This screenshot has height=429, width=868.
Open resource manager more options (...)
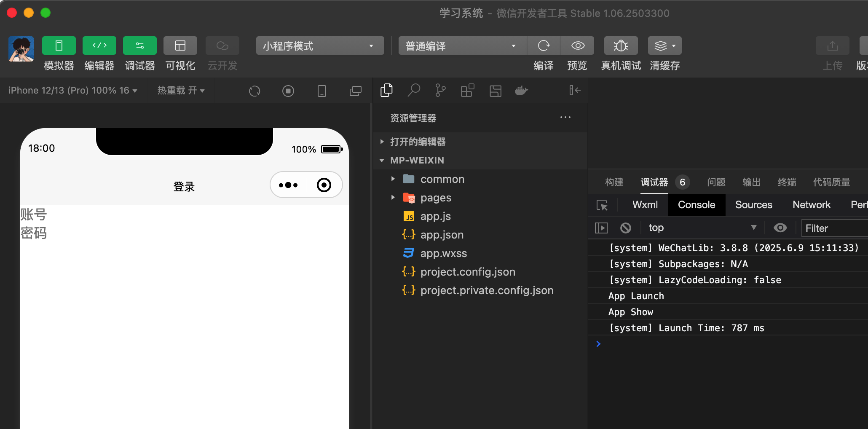point(565,117)
